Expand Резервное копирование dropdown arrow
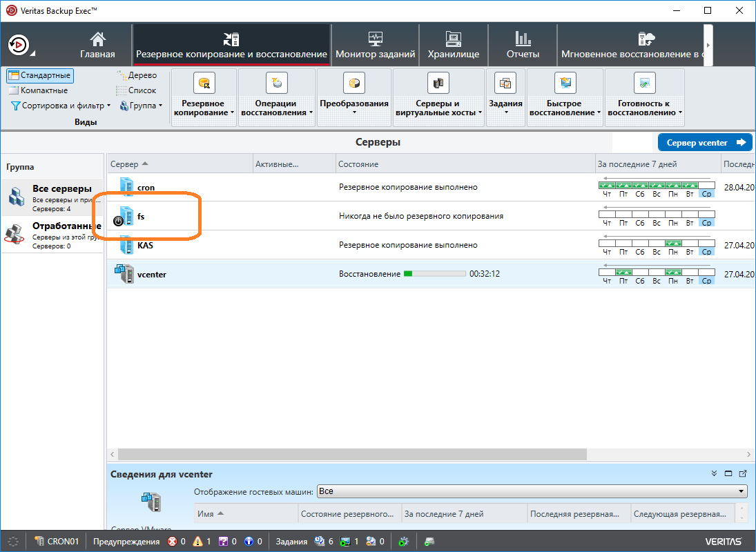 click(233, 112)
